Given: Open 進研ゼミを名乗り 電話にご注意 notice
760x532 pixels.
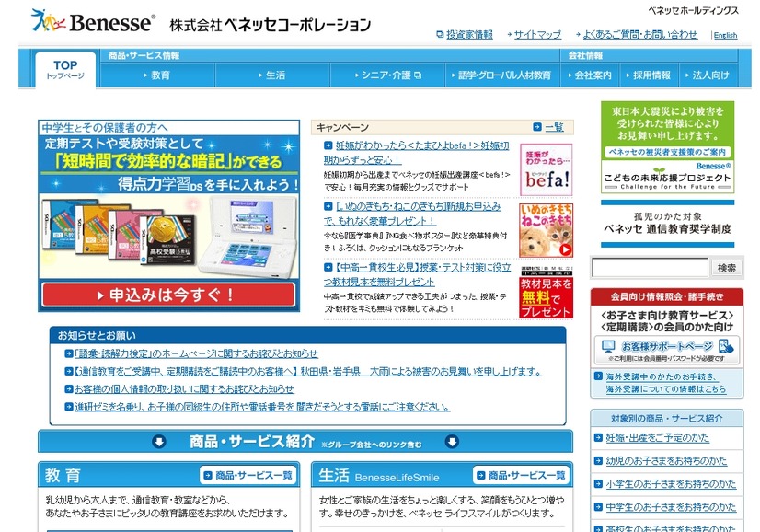Looking at the screenshot, I should pyautogui.click(x=262, y=407).
